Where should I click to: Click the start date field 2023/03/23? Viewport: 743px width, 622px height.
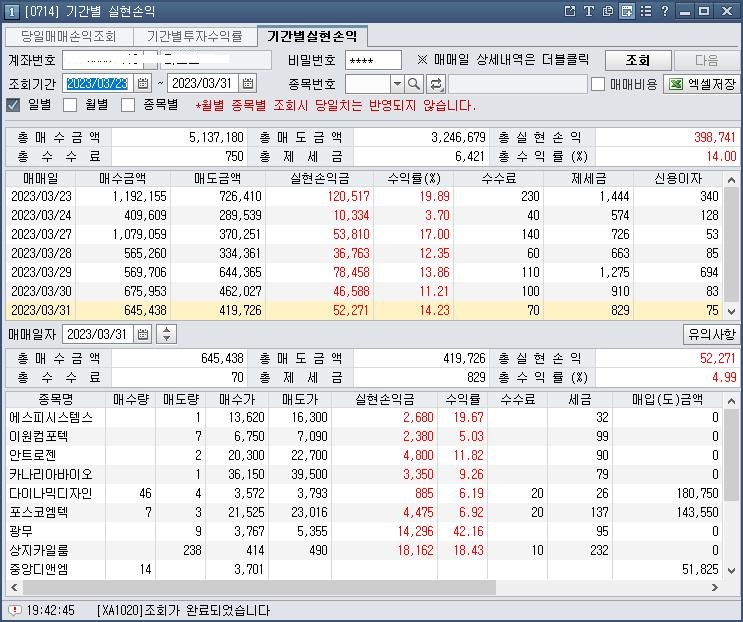98,84
